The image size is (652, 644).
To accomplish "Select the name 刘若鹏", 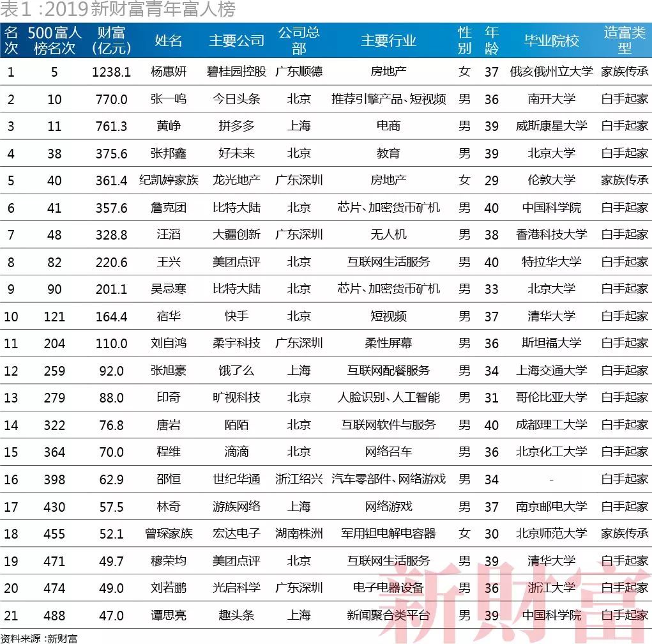I will 169,587.
